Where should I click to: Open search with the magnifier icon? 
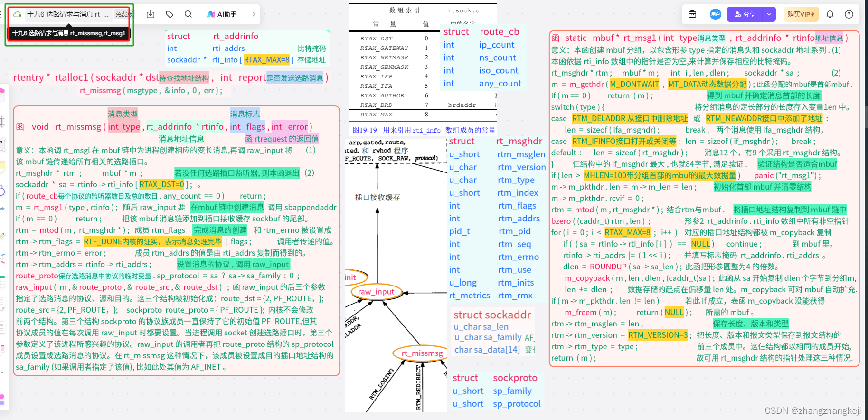point(188,14)
